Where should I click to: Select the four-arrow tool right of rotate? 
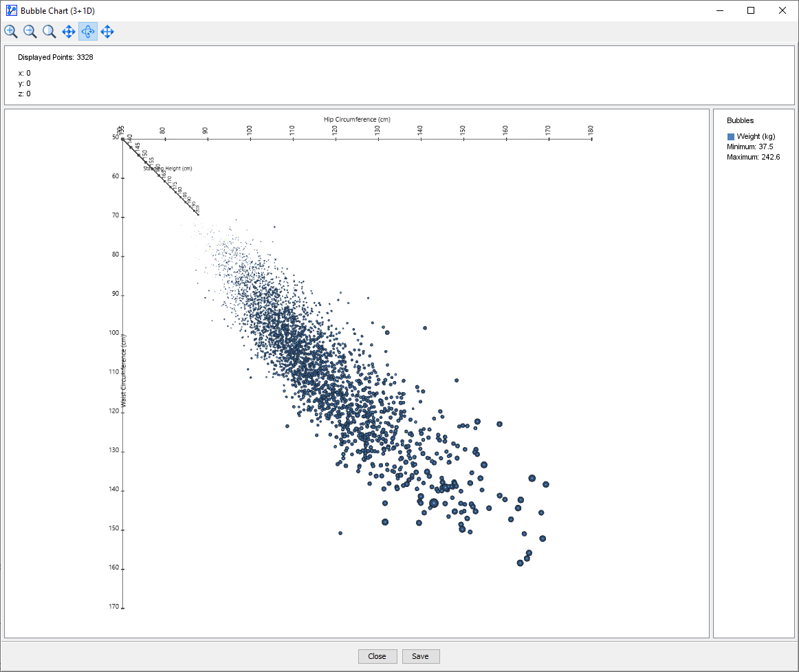(x=107, y=32)
